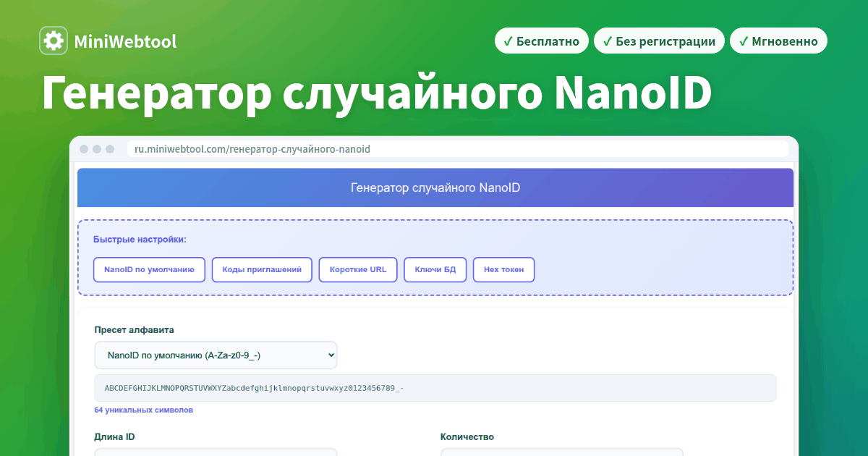
Task: Click the 'Бесплатно' badge
Action: (x=541, y=41)
